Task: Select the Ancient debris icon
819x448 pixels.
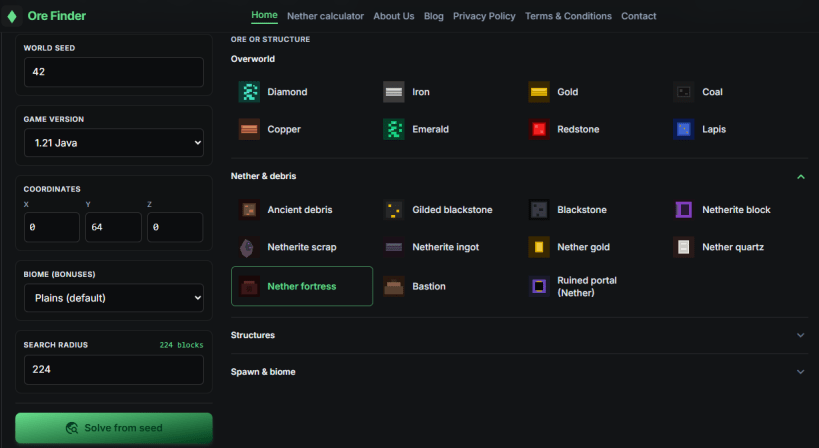Action: pos(249,210)
